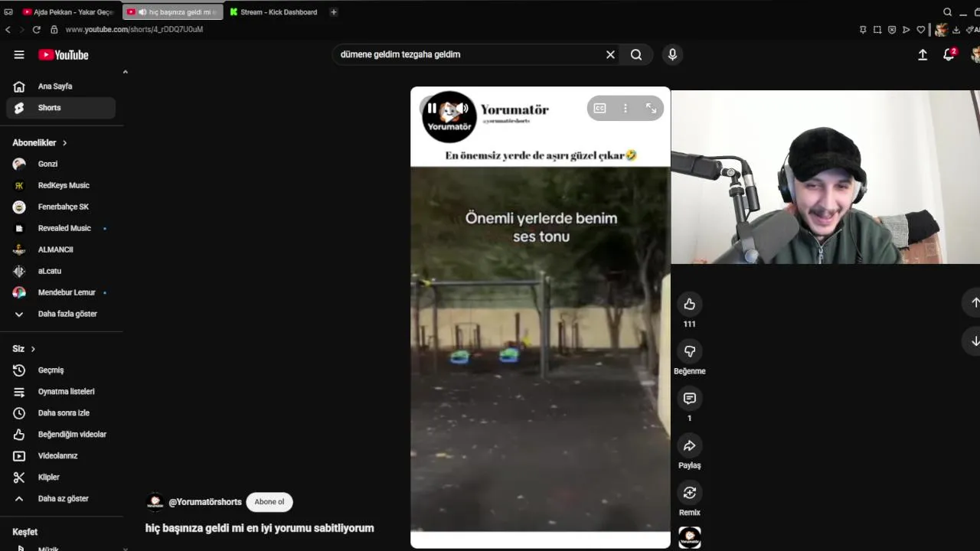This screenshot has height=551, width=980.
Task: Open the RedKeys Music subscription
Action: pos(61,185)
